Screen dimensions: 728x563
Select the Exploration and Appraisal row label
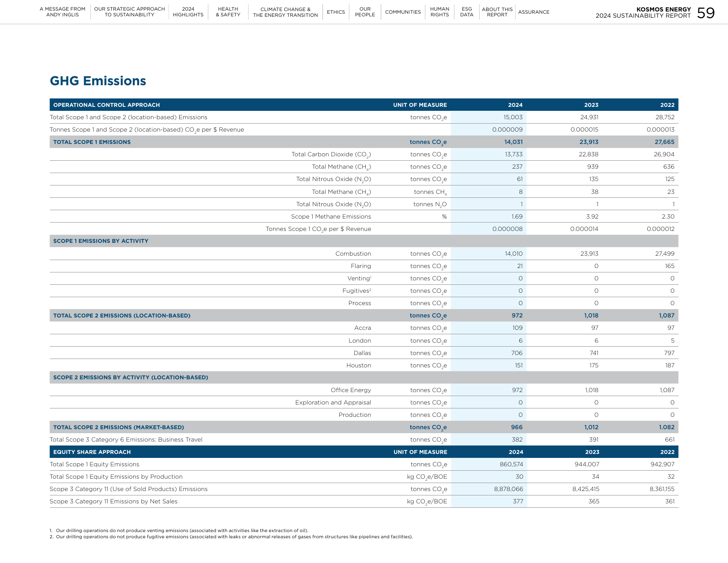(333, 403)
